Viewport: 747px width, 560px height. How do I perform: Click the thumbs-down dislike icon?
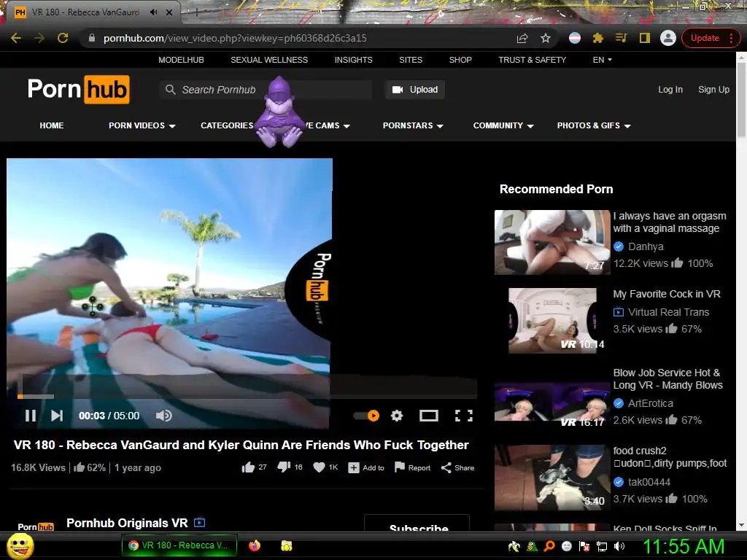coord(284,467)
